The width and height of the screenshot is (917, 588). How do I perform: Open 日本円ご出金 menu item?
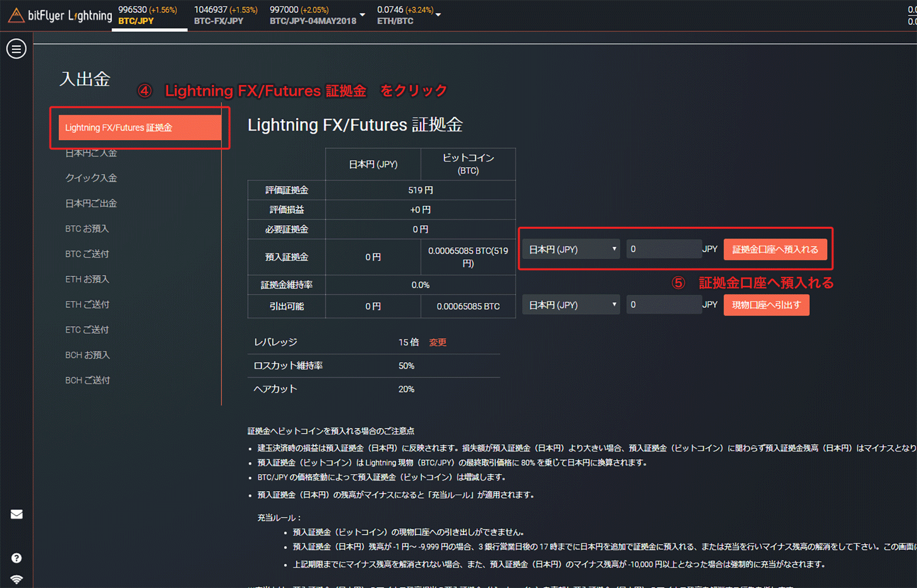click(x=91, y=203)
